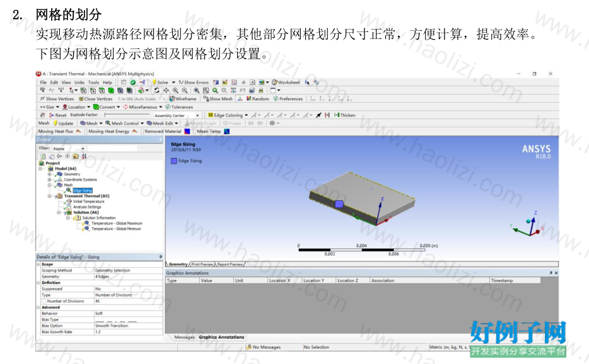The width and height of the screenshot is (589, 364).
Task: Click the coordinate triad in the viewport
Action: 527,224
